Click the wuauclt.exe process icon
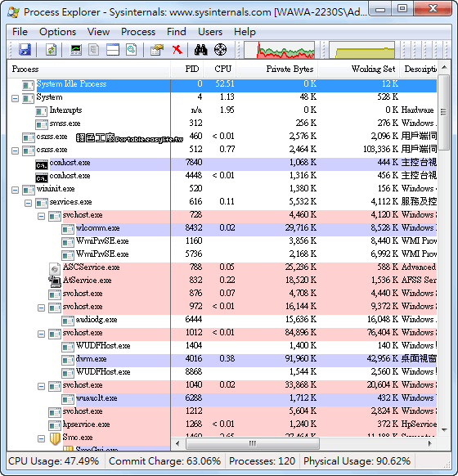Screen dimensions: 458x476 tap(68, 399)
